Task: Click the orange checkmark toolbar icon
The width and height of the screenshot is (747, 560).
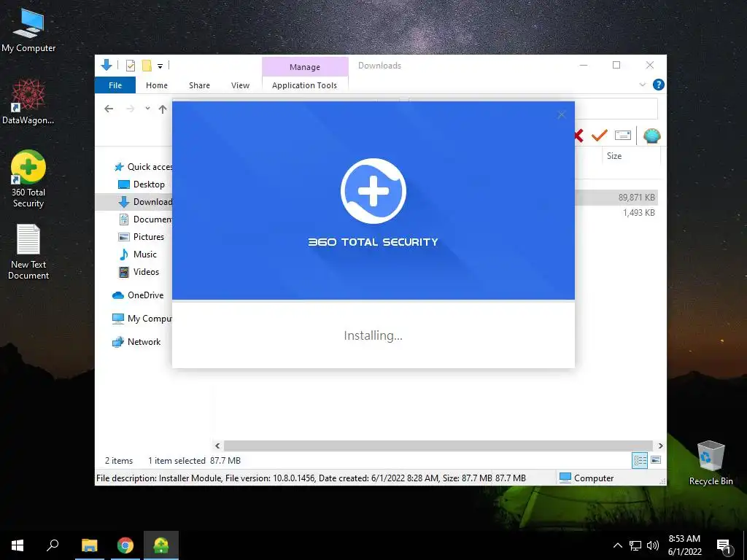Action: [x=600, y=135]
